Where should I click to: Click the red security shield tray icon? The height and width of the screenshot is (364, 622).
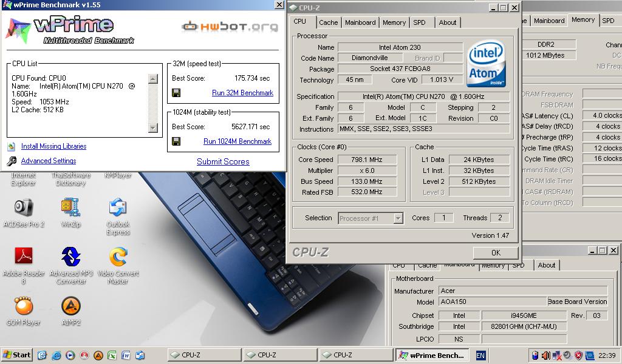578,356
